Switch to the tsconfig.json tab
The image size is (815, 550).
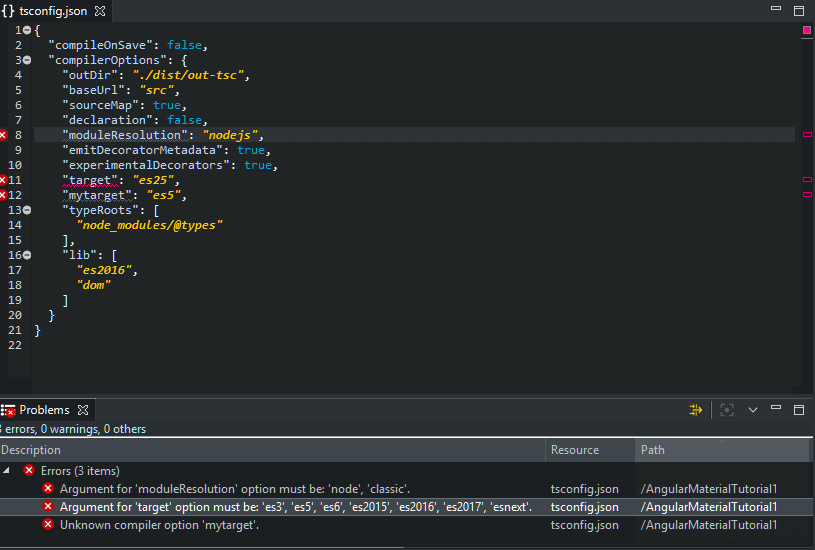pyautogui.click(x=52, y=11)
